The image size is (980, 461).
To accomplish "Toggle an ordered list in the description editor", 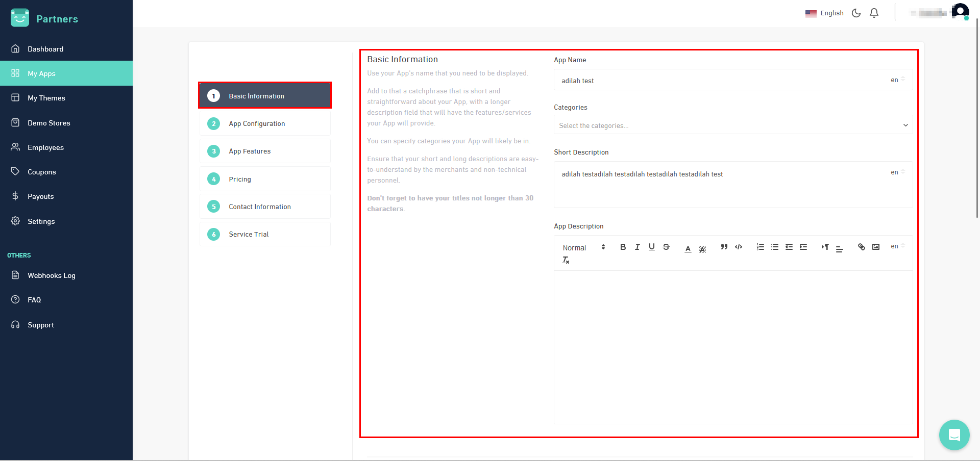I will click(x=760, y=247).
